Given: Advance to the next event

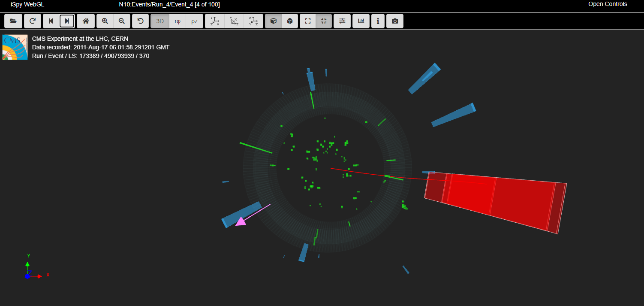Looking at the screenshot, I should coord(67,21).
